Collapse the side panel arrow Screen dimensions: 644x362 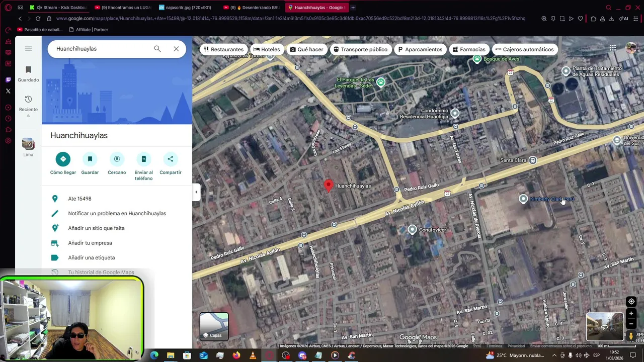196,192
